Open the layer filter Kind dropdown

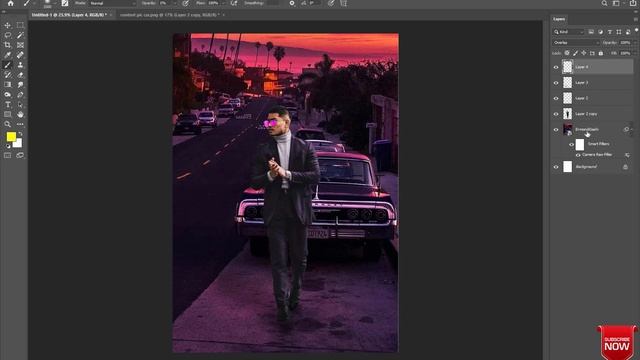pyautogui.click(x=569, y=32)
